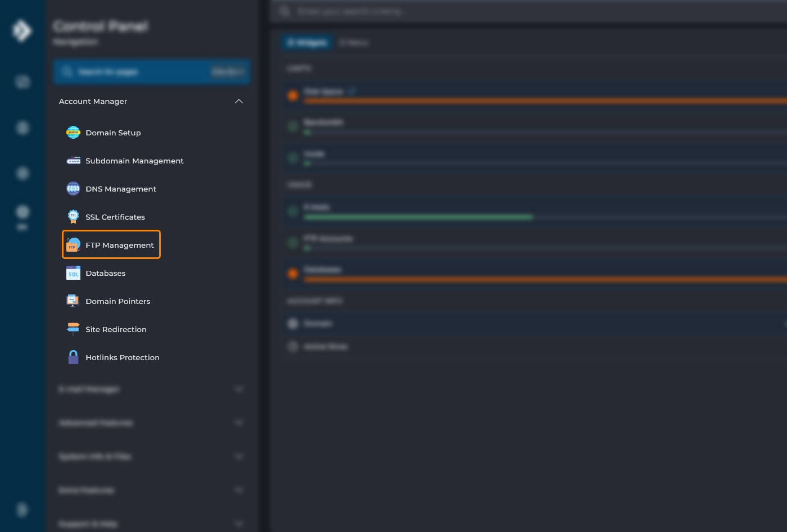Click the SSL Certificates badge icon
Viewport: 787px width, 532px height.
73,216
